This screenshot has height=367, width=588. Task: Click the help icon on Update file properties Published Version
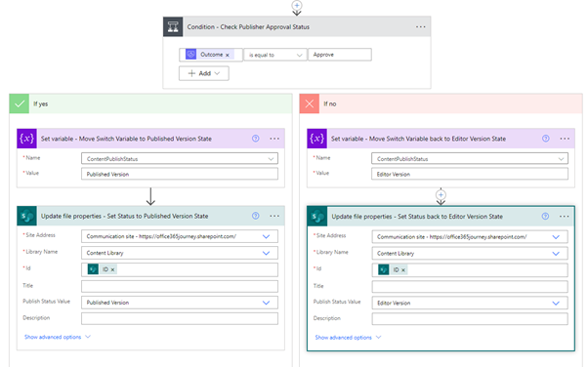click(255, 216)
